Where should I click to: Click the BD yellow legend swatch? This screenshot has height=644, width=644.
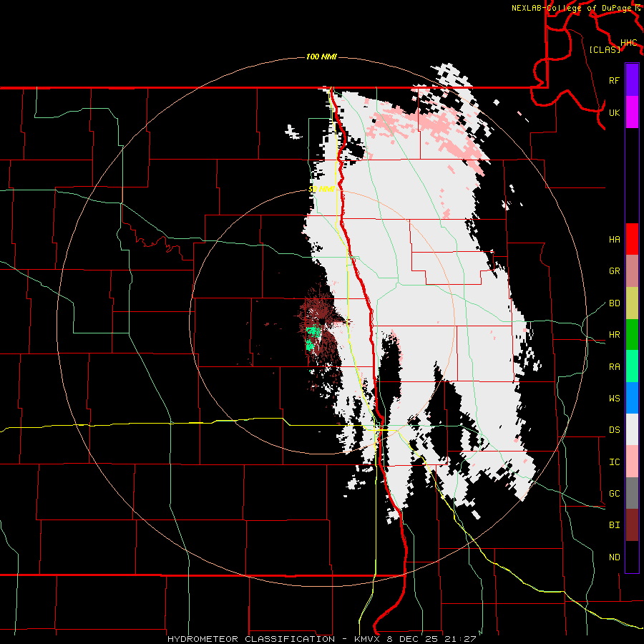(632, 303)
